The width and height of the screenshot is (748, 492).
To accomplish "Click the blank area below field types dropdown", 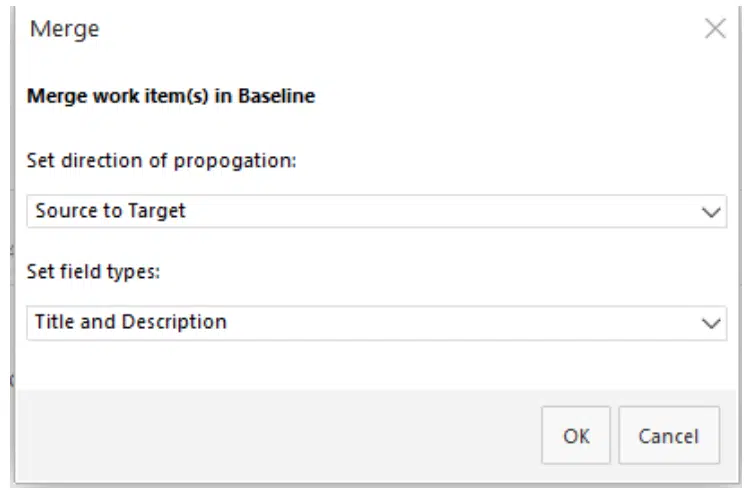I will coord(376,365).
